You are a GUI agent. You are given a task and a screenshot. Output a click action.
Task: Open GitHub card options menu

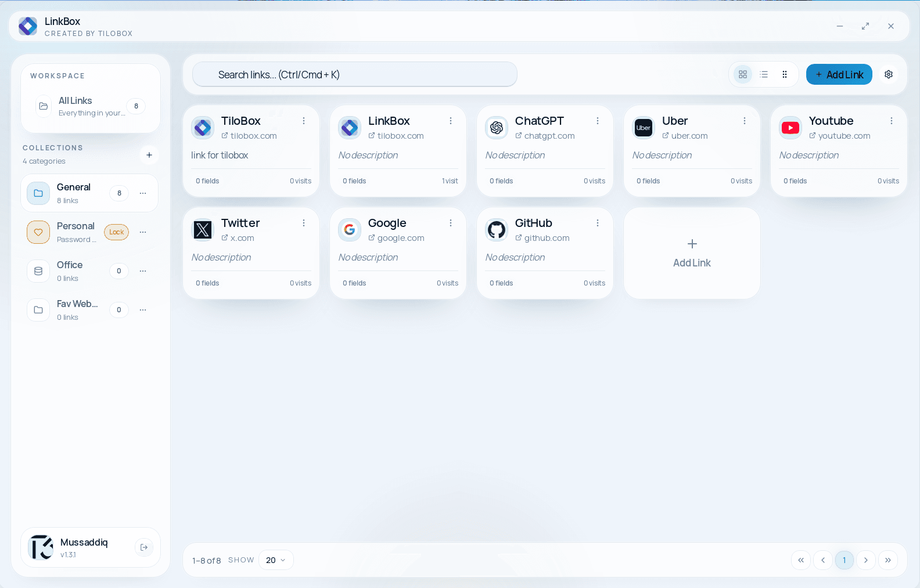(x=598, y=223)
